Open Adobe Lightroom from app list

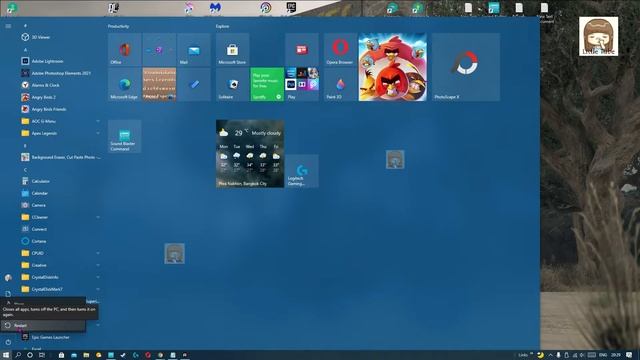59,61
